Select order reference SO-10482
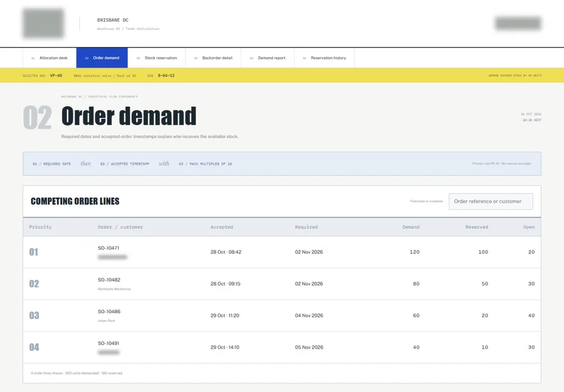This screenshot has width=564, height=392. click(109, 280)
